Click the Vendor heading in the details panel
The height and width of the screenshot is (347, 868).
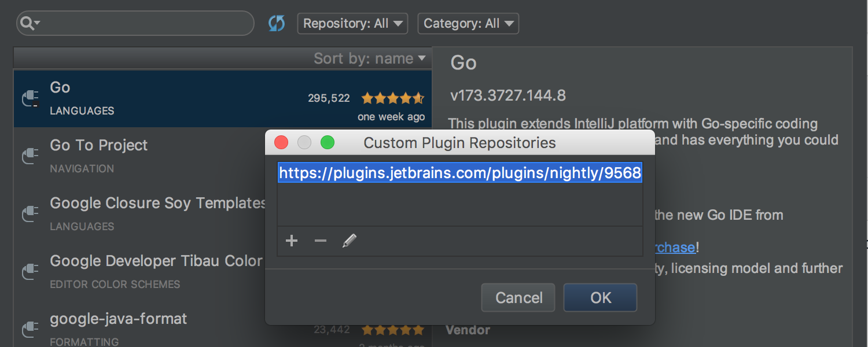(x=468, y=330)
